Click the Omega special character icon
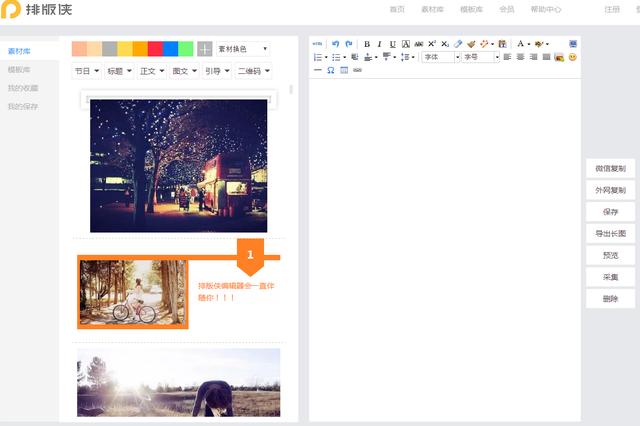Image resolution: width=640 pixels, height=426 pixels. pyautogui.click(x=331, y=70)
